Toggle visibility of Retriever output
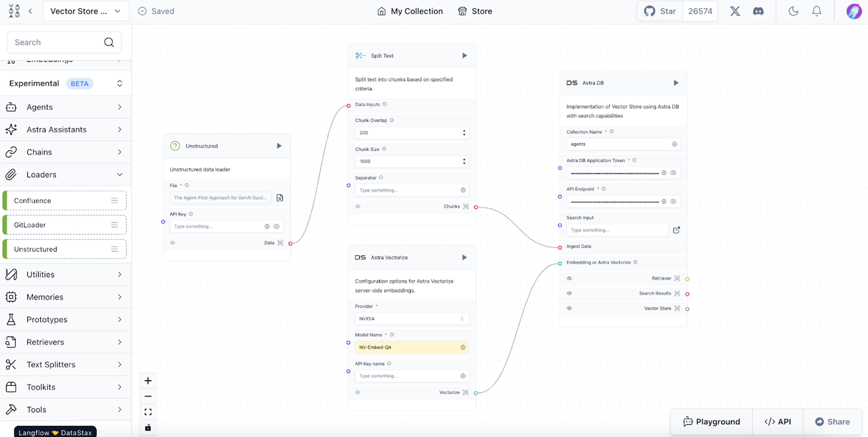This screenshot has height=437, width=868. point(569,278)
